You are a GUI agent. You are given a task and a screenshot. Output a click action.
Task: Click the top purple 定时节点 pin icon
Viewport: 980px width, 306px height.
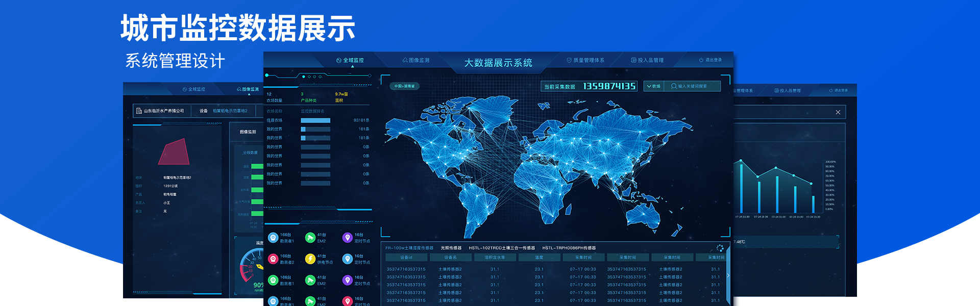point(348,238)
